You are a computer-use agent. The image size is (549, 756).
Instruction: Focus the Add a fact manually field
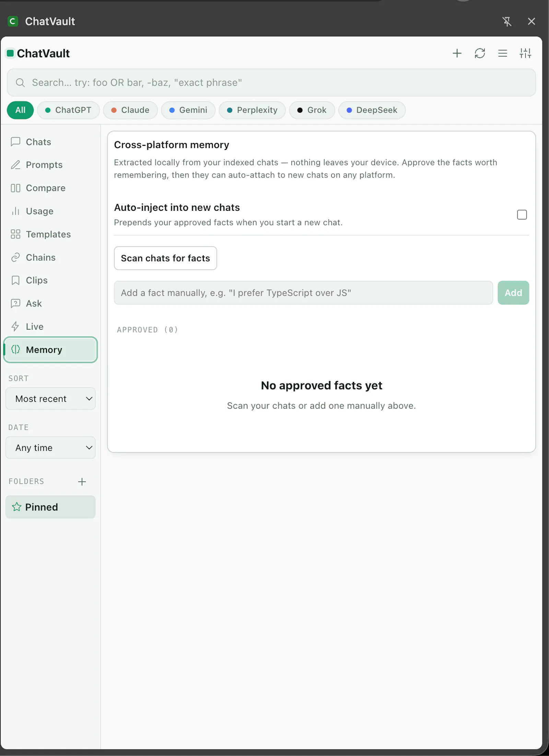pos(303,293)
